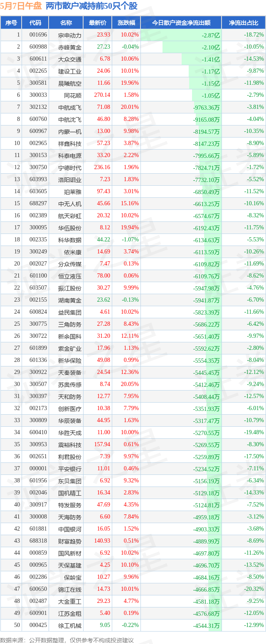Select stock name 分众传媒

(x=70, y=264)
